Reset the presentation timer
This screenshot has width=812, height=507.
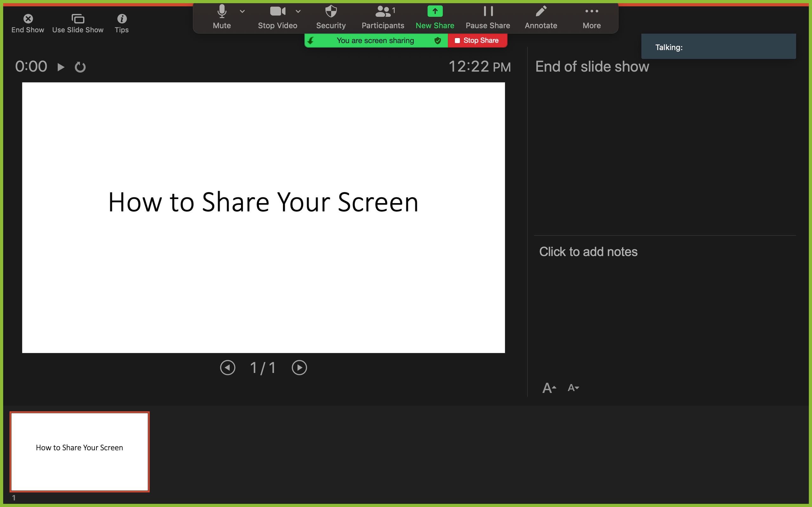(80, 67)
